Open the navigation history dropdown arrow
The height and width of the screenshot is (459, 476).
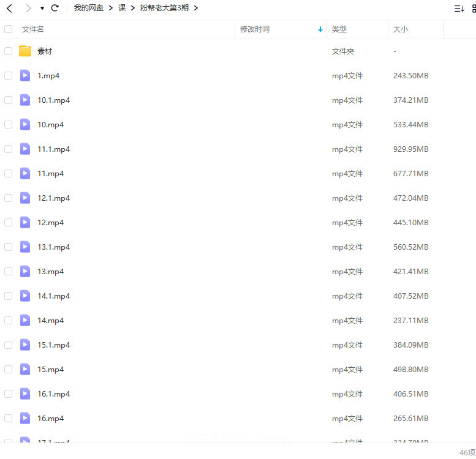point(42,9)
